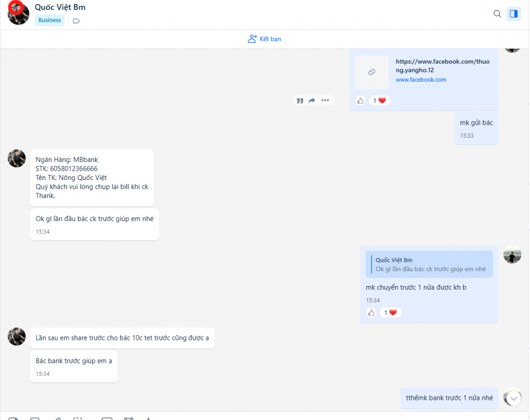Open the conversation search icon

(x=497, y=14)
